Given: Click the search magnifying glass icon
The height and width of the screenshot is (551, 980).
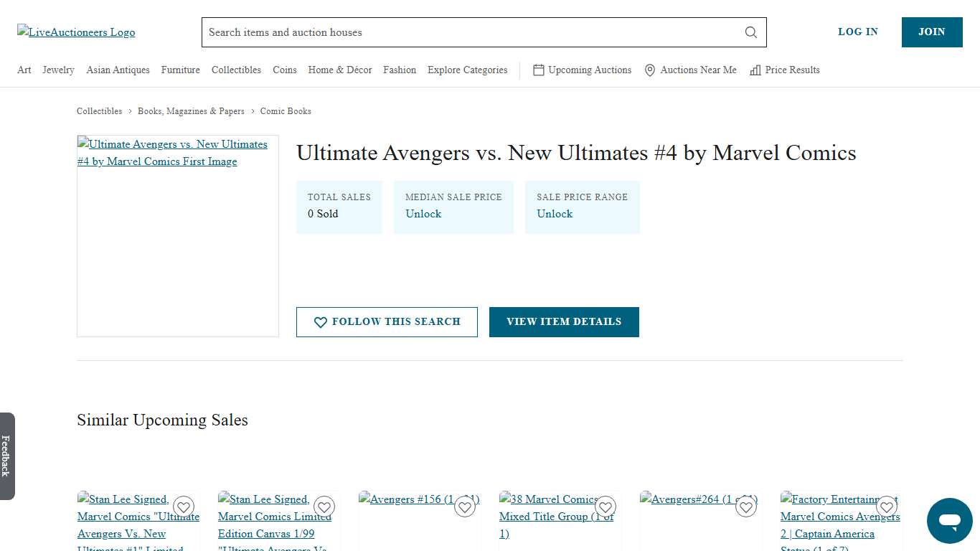Looking at the screenshot, I should click(750, 32).
